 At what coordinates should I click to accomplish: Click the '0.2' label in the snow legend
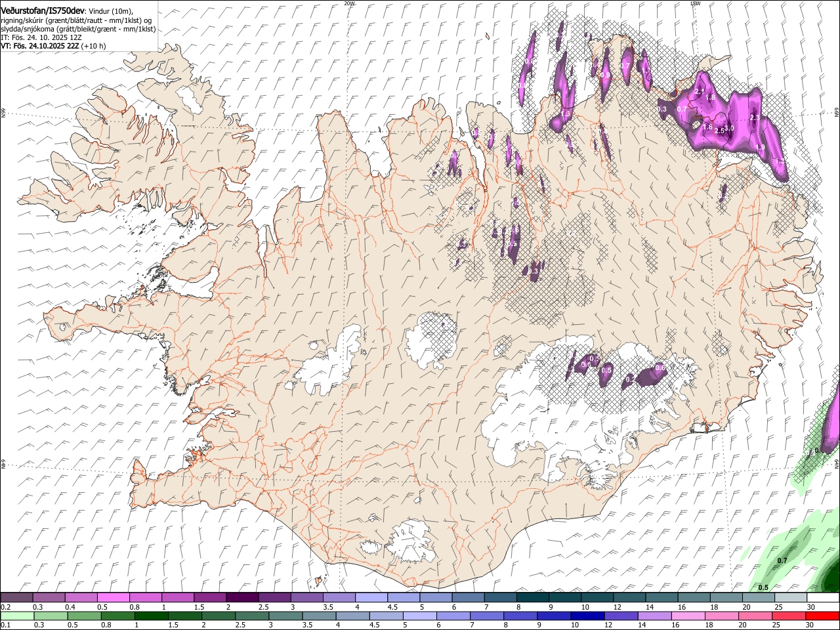pyautogui.click(x=5, y=607)
